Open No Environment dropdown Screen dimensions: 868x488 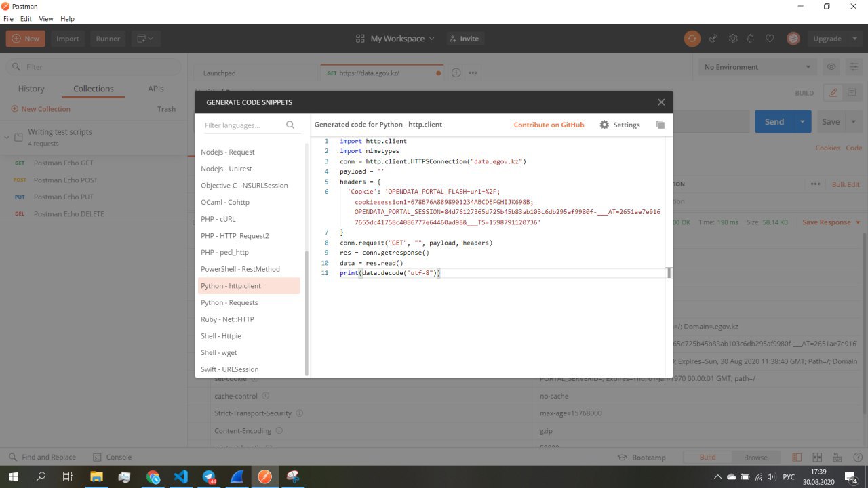757,67
